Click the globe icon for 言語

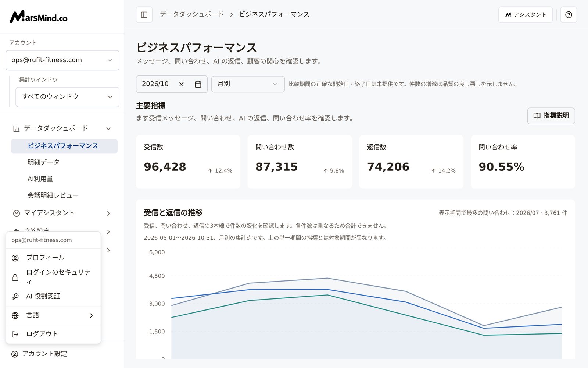[15, 315]
